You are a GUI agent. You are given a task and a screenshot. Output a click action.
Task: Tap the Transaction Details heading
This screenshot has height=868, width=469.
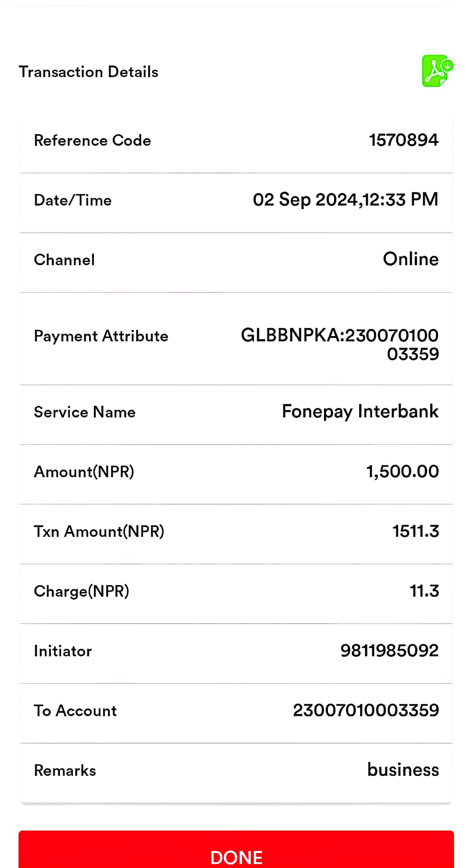[x=89, y=72]
